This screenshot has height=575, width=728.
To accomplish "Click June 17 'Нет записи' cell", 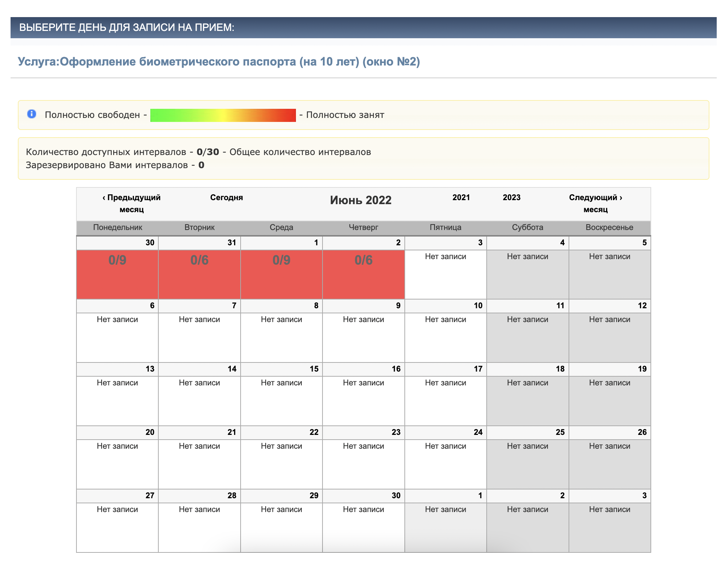I will tap(446, 401).
